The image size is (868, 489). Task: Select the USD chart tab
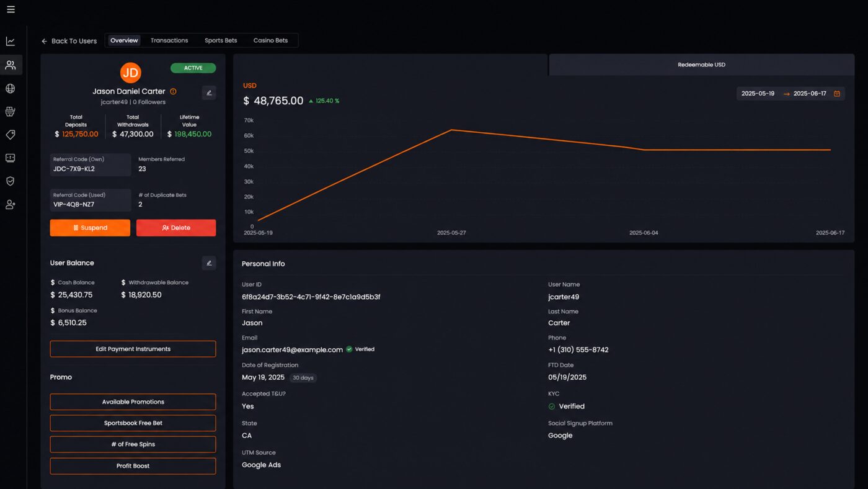(x=391, y=65)
